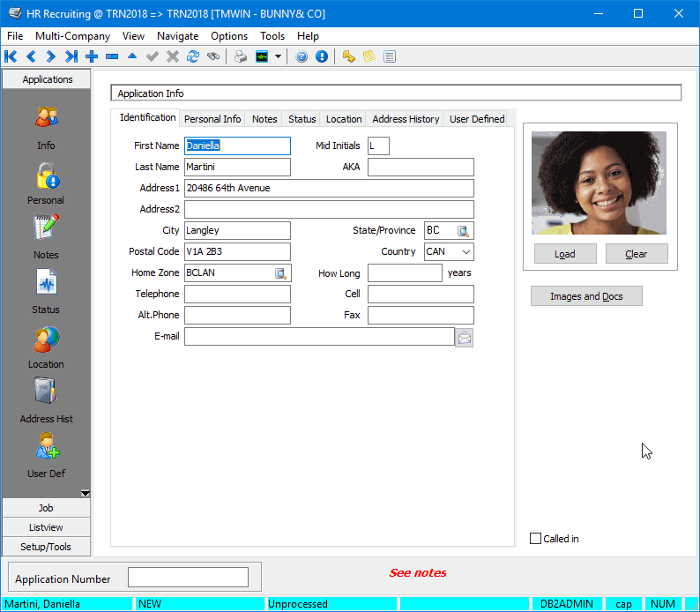Toggle the Called in checkbox
Screen dimensions: 700x612
[x=536, y=539]
